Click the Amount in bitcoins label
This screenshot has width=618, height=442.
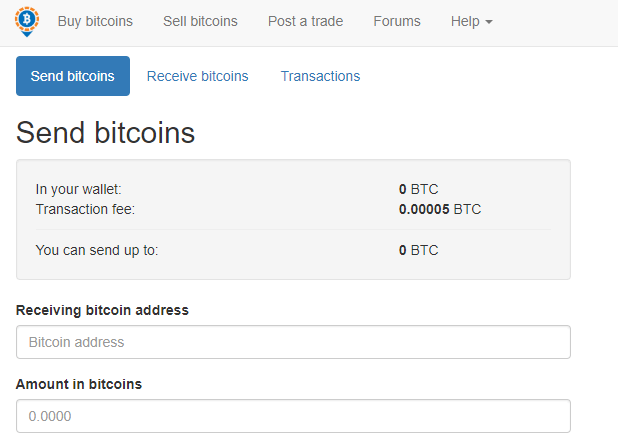coord(79,384)
